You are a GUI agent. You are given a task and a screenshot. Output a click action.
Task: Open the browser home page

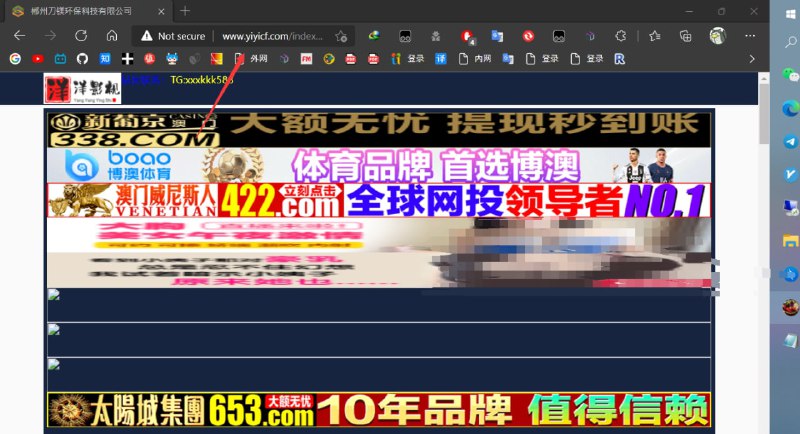112,36
